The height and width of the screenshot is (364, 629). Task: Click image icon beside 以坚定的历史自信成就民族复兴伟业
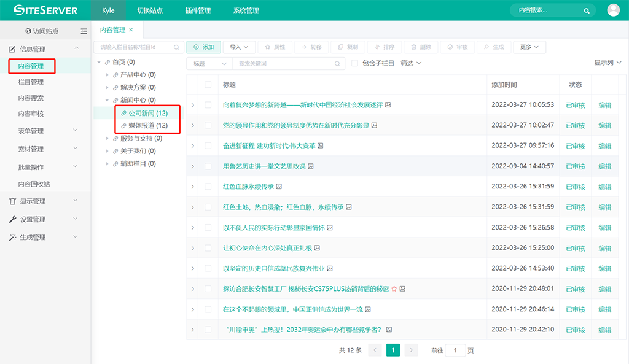click(x=330, y=268)
